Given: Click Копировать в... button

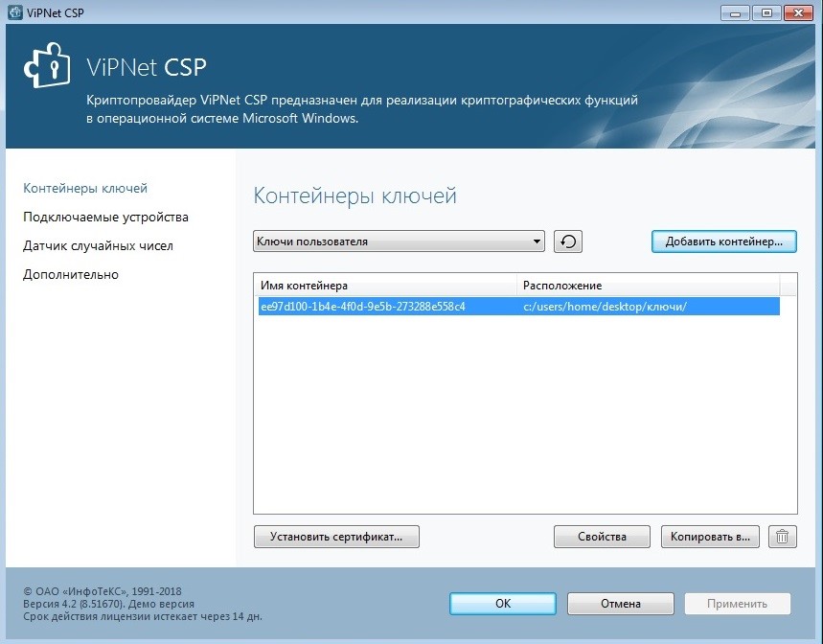Looking at the screenshot, I should (x=710, y=537).
